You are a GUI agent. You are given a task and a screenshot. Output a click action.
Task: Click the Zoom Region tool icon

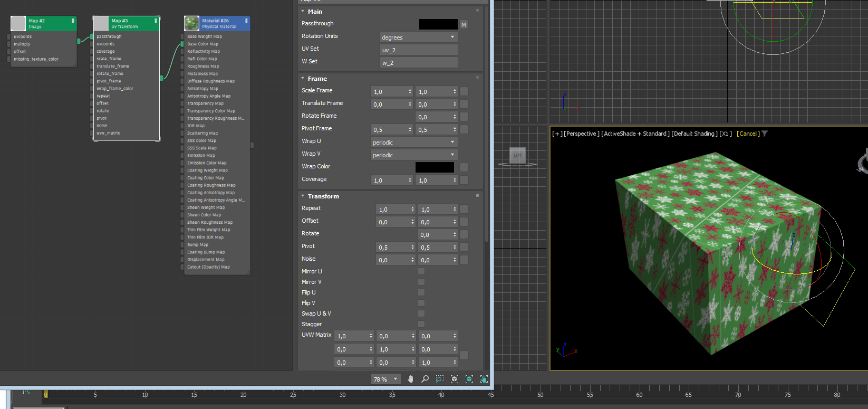click(x=440, y=379)
